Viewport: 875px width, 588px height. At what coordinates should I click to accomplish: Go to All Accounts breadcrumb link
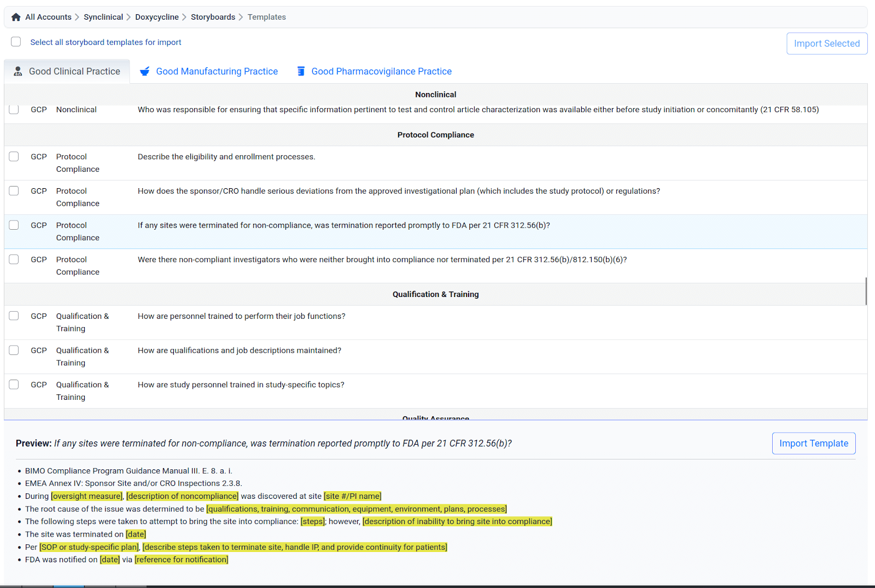[x=48, y=17]
